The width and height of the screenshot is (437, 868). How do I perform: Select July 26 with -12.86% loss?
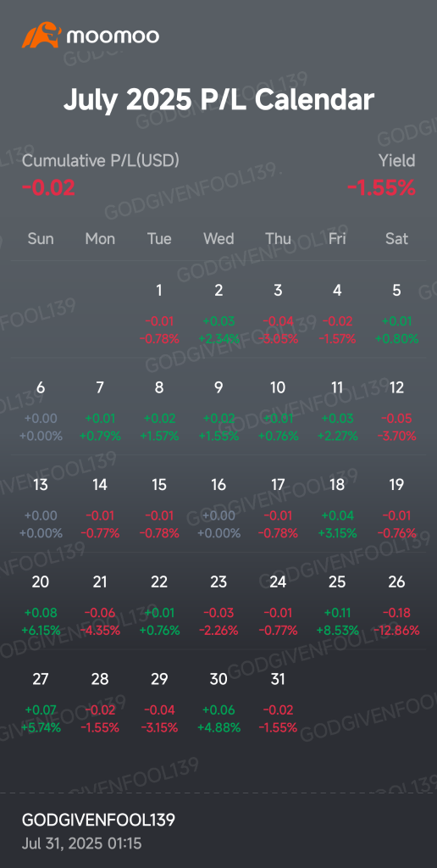coord(396,605)
